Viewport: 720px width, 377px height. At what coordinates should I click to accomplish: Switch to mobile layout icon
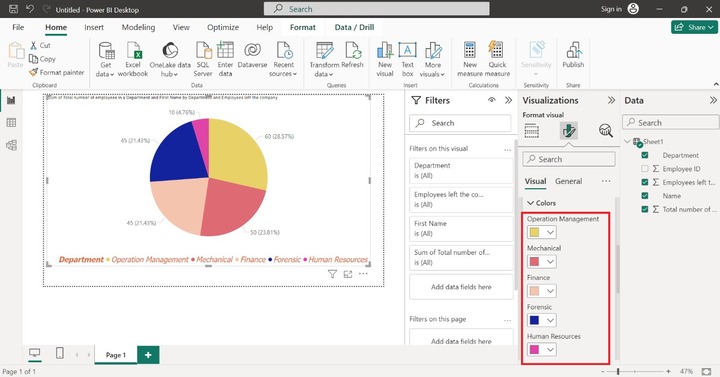[60, 353]
